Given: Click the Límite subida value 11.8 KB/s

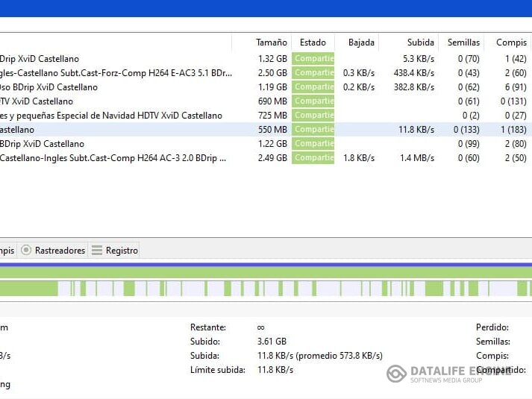Looking at the screenshot, I should click(x=275, y=370).
